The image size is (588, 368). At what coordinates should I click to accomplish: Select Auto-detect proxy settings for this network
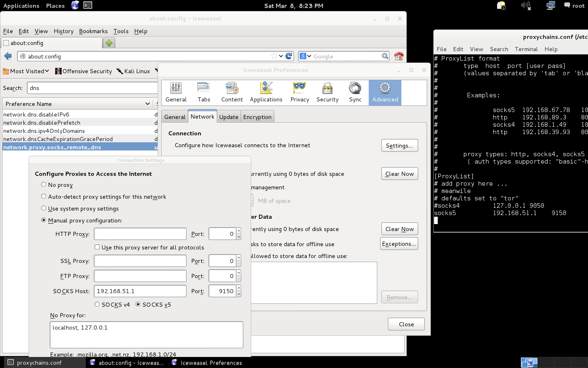[x=44, y=196]
